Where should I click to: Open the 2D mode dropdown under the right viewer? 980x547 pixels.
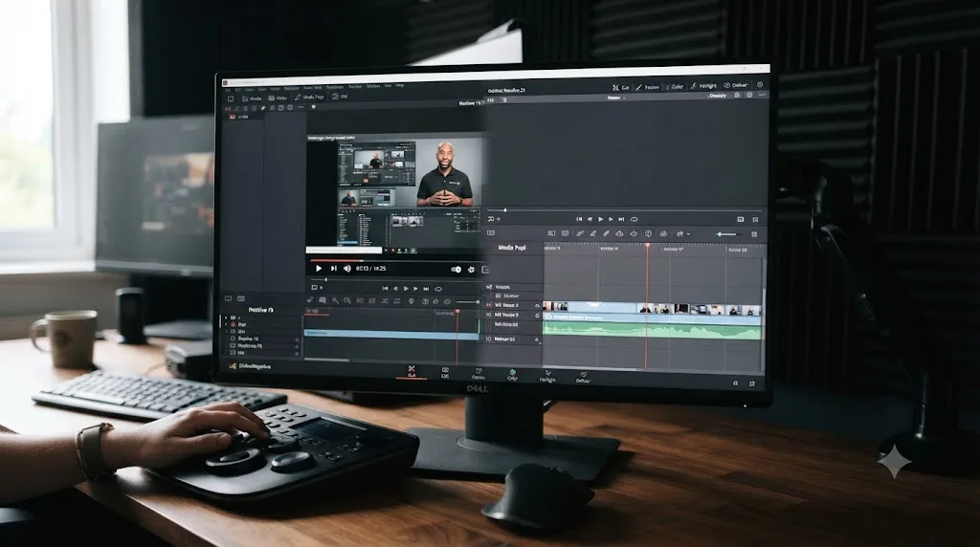click(x=493, y=219)
